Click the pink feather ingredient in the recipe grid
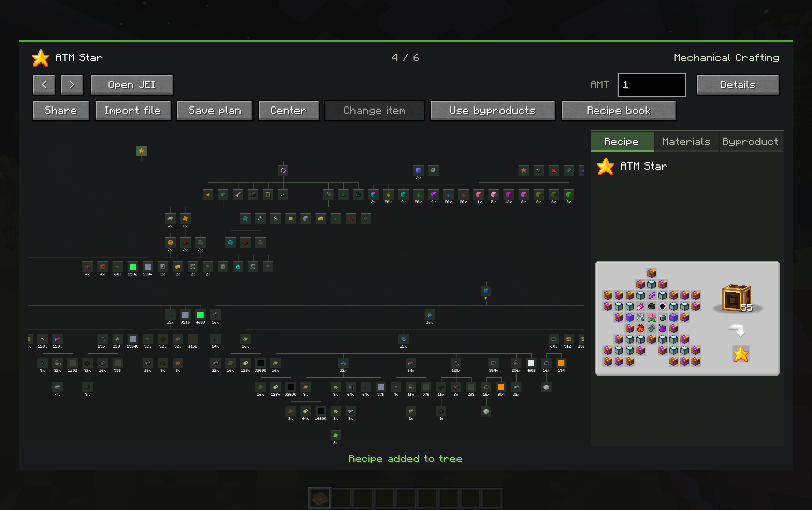The image size is (812, 510). [x=640, y=306]
